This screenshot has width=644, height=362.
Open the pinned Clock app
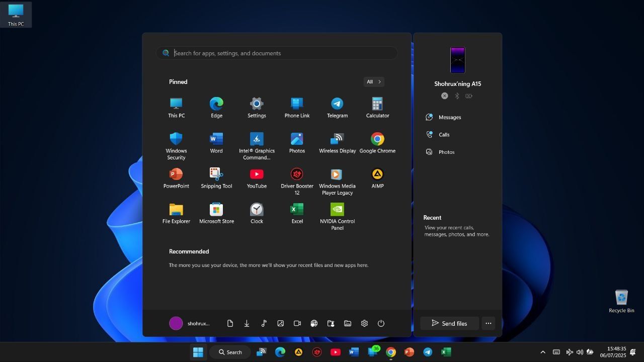point(257,214)
